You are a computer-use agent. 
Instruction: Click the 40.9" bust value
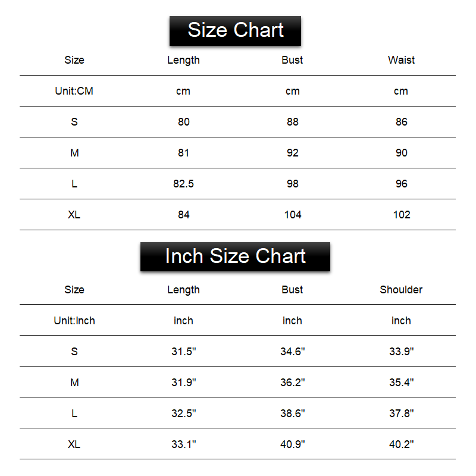[x=293, y=444]
